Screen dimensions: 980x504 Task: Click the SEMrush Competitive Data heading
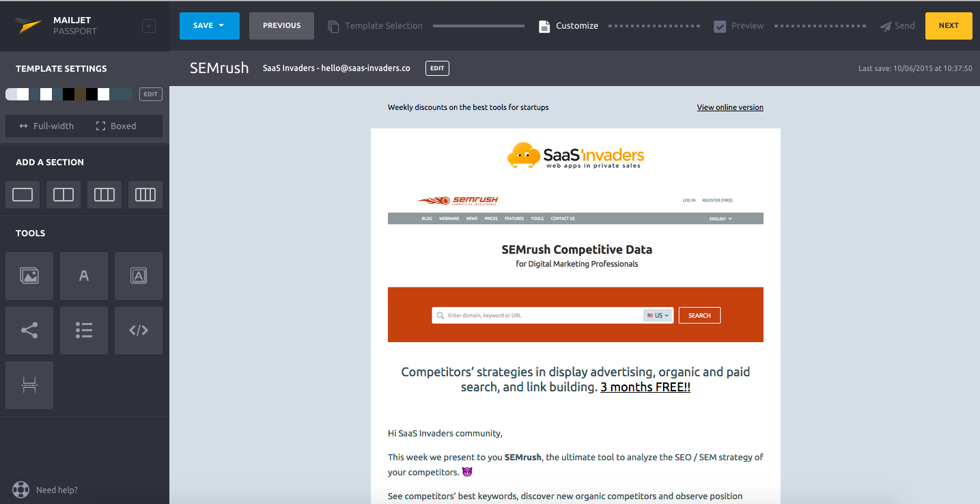[x=576, y=249]
